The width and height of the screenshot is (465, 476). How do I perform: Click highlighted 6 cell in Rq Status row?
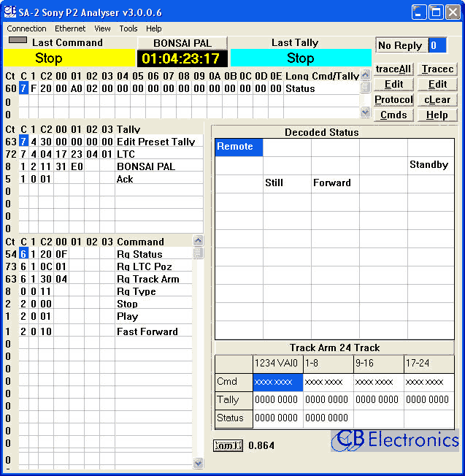(23, 254)
